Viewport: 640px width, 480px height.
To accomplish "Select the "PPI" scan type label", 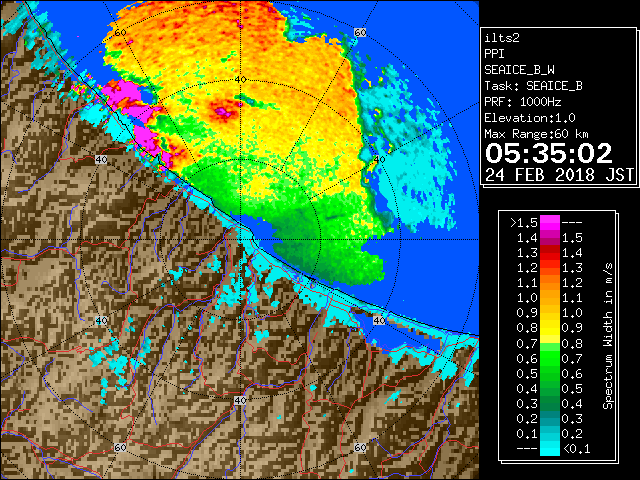I will [x=494, y=54].
